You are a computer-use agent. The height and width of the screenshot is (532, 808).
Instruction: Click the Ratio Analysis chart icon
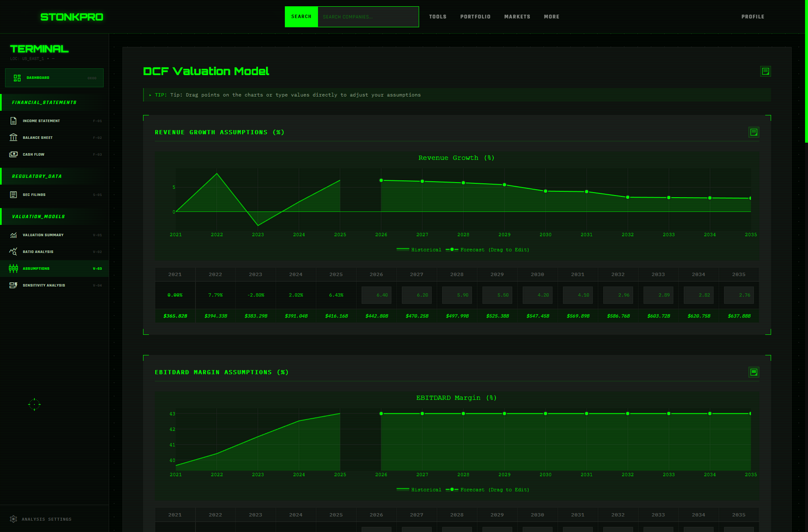click(13, 252)
